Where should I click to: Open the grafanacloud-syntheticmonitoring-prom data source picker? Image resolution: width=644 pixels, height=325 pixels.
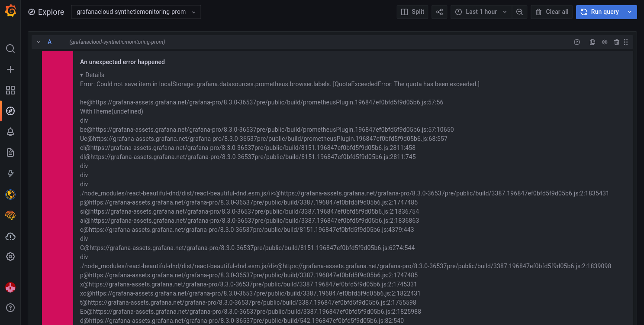coord(136,12)
